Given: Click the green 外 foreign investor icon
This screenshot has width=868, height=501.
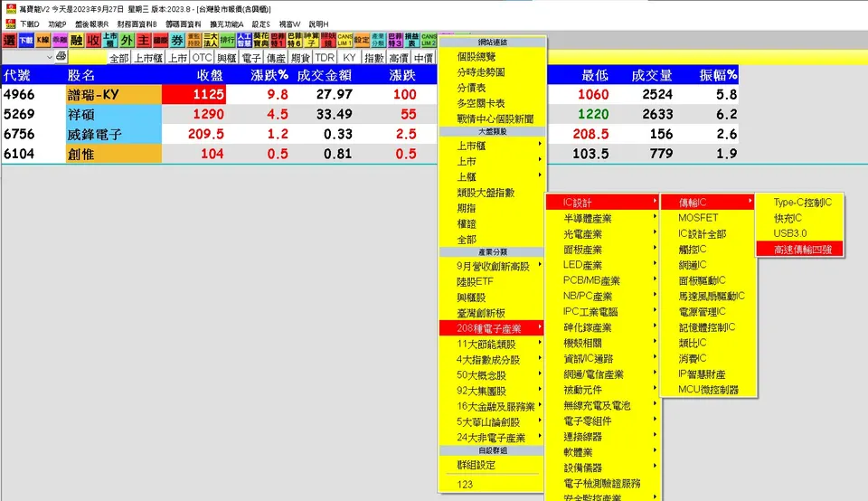Looking at the screenshot, I should point(127,41).
